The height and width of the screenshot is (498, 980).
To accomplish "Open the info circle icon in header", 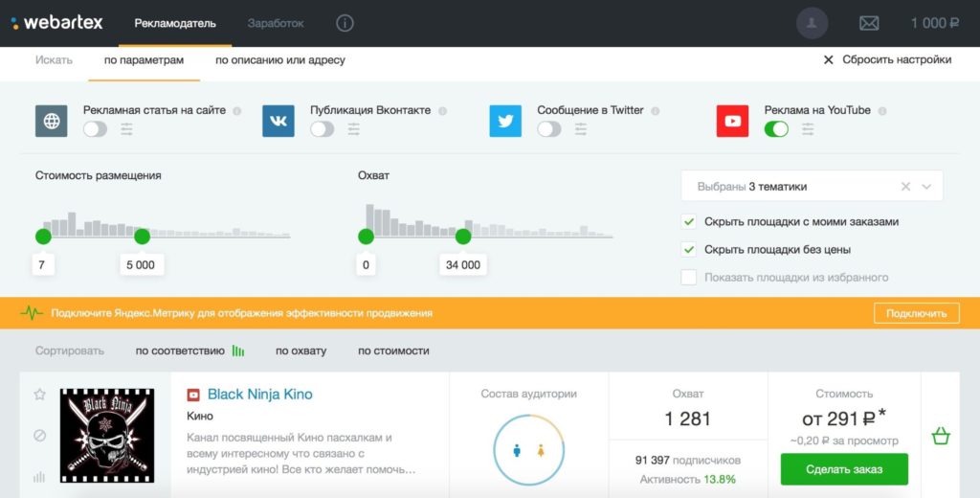I will click(345, 23).
